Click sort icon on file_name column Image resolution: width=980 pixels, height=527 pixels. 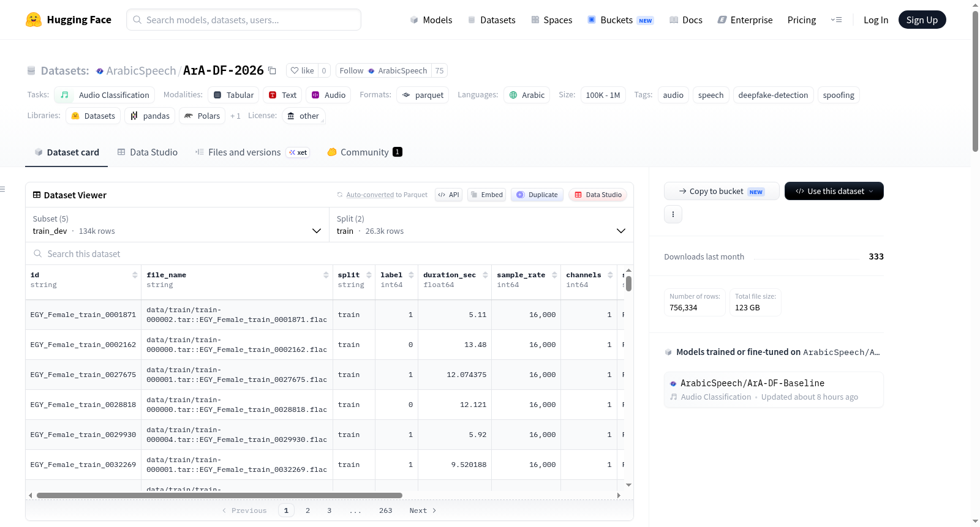[326, 275]
